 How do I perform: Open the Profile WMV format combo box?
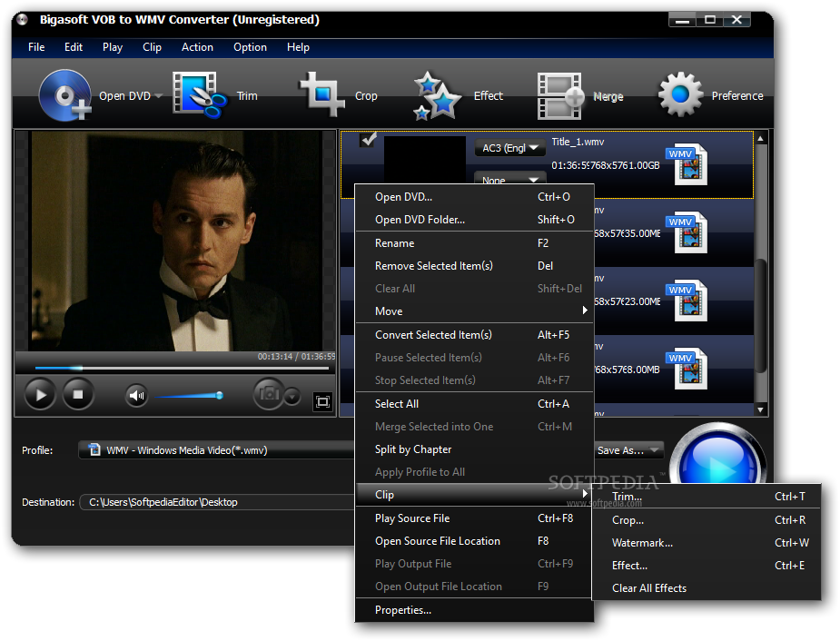tap(216, 449)
